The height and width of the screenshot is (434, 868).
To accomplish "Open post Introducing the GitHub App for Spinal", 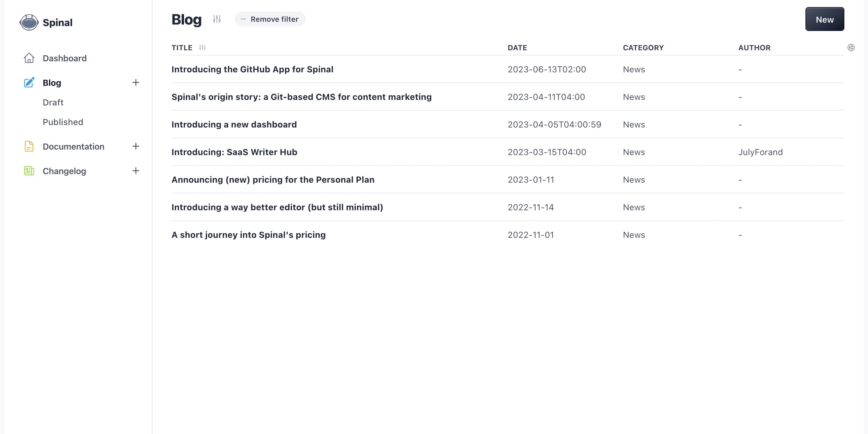I will tap(252, 69).
